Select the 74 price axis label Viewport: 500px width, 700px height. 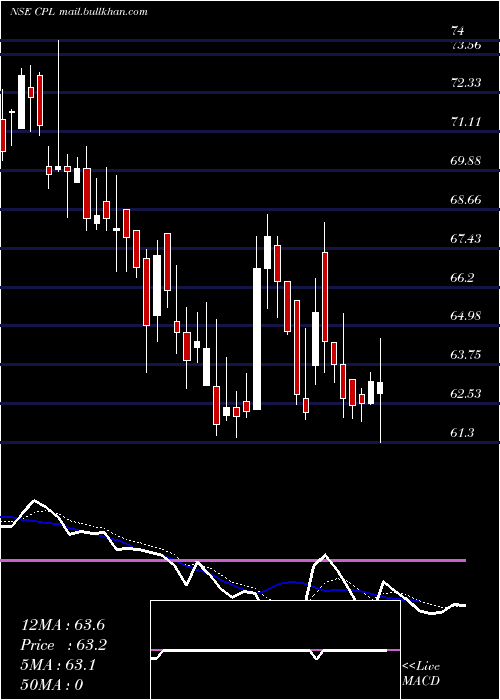[458, 31]
